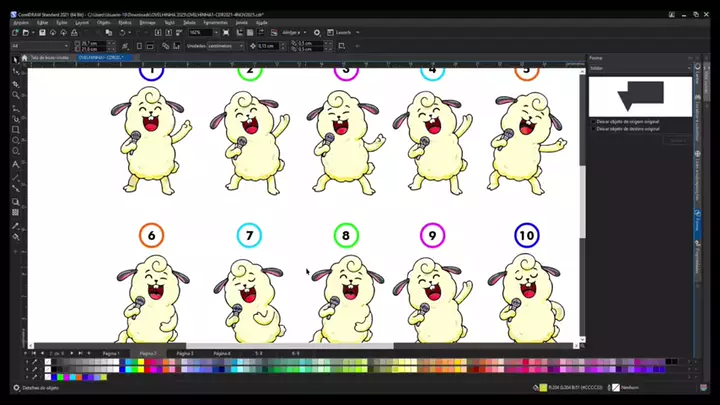The width and height of the screenshot is (720, 405).
Task: Select the Pick tool in the toolbox
Action: pos(16,60)
